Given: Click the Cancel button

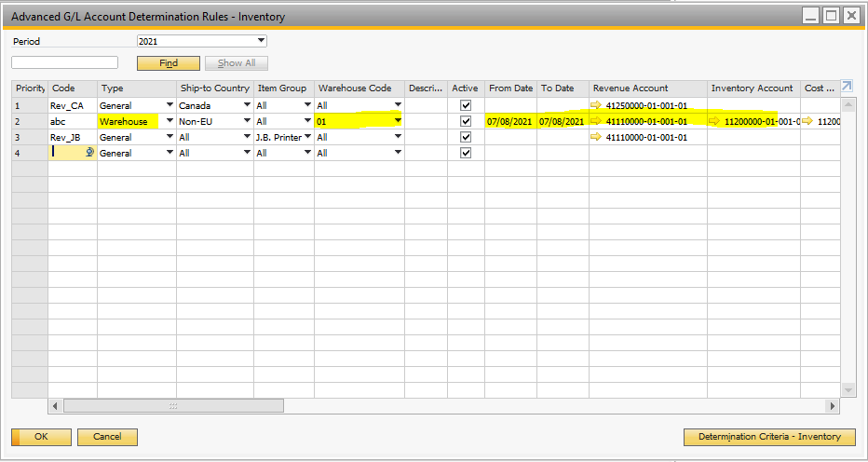Looking at the screenshot, I should [x=107, y=437].
